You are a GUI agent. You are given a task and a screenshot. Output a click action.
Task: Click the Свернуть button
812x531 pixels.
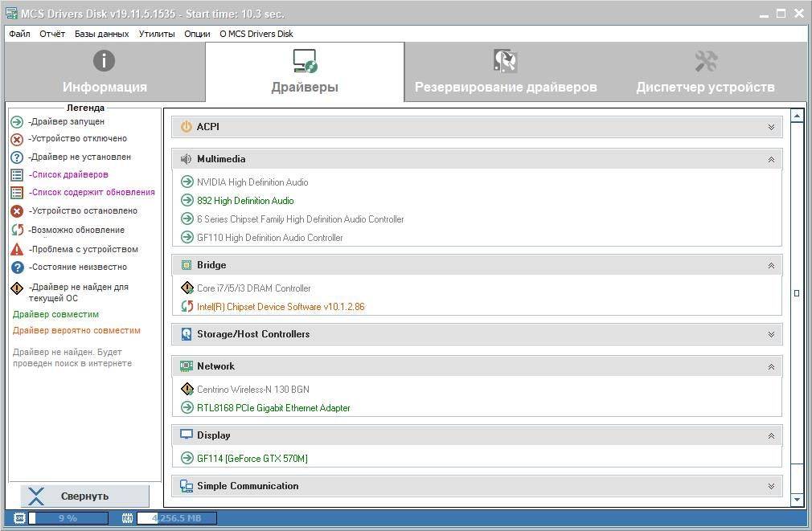coord(85,496)
